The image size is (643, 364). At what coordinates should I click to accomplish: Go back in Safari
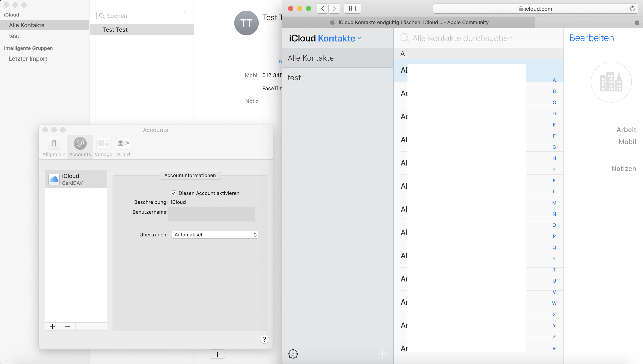click(x=322, y=8)
